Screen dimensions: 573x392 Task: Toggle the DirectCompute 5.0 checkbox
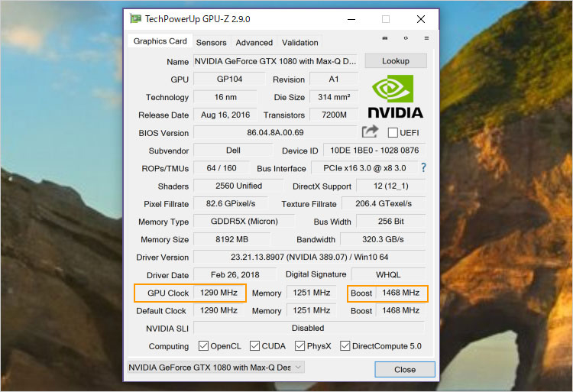[345, 345]
